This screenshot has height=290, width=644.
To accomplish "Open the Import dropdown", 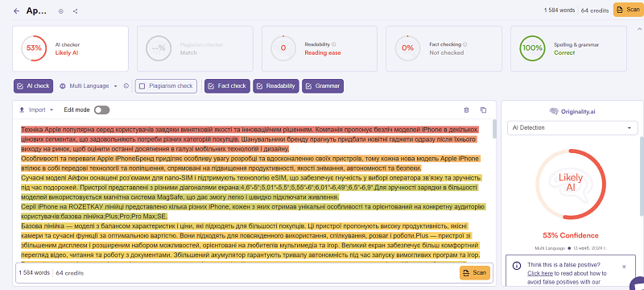I will (36, 110).
